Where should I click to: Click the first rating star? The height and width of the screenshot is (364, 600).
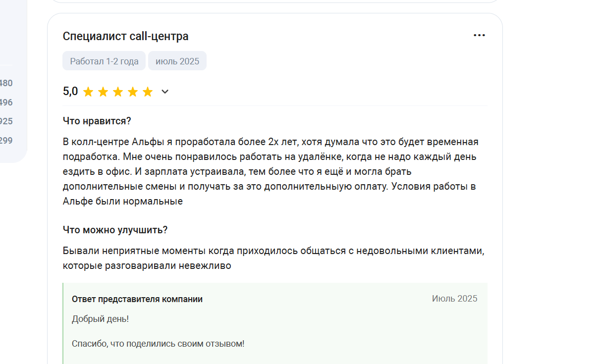click(88, 92)
